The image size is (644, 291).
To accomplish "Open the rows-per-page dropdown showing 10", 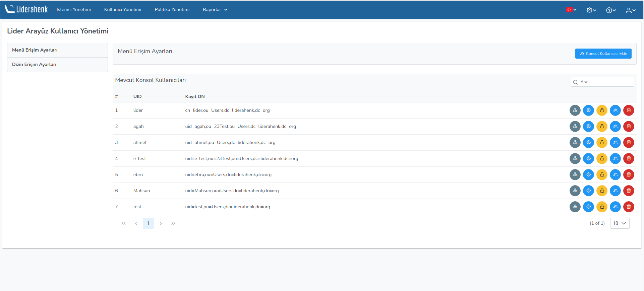I will coord(619,223).
